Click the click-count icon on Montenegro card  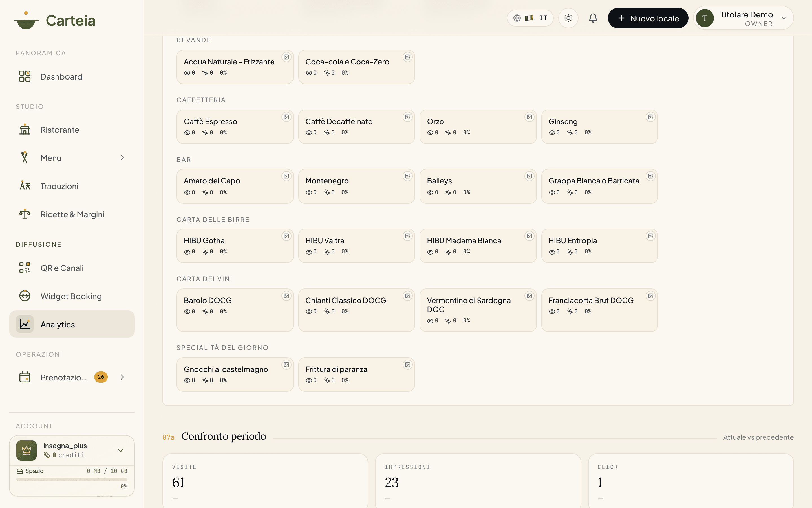[327, 192]
